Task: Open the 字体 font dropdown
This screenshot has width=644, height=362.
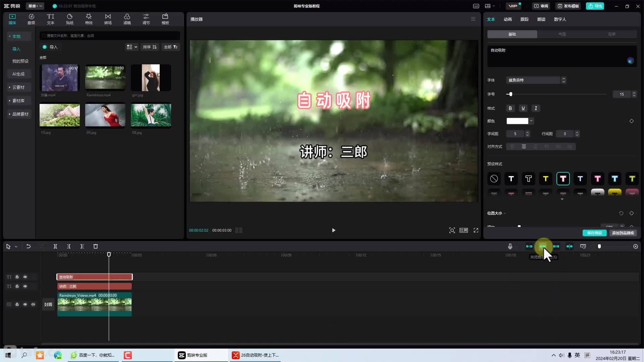Action: 536,80
